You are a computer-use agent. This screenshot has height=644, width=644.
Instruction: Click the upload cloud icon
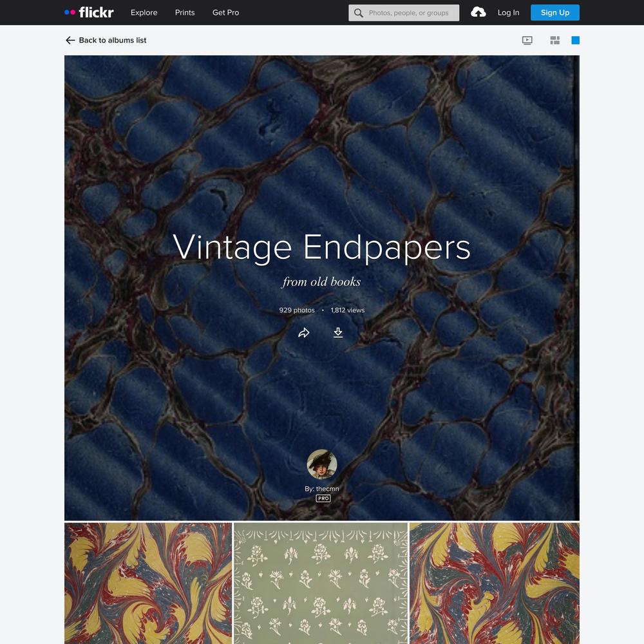point(478,12)
